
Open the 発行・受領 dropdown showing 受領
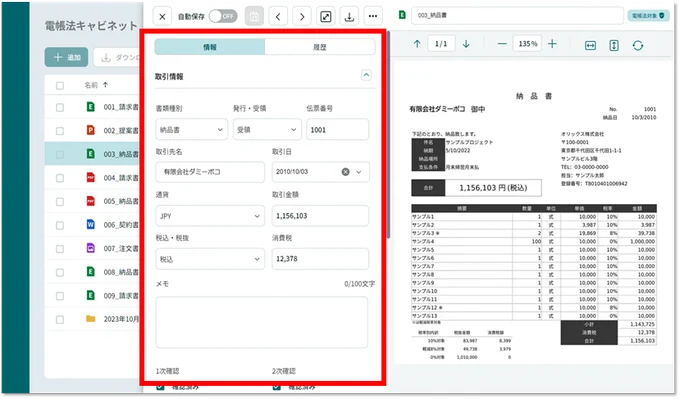(267, 129)
